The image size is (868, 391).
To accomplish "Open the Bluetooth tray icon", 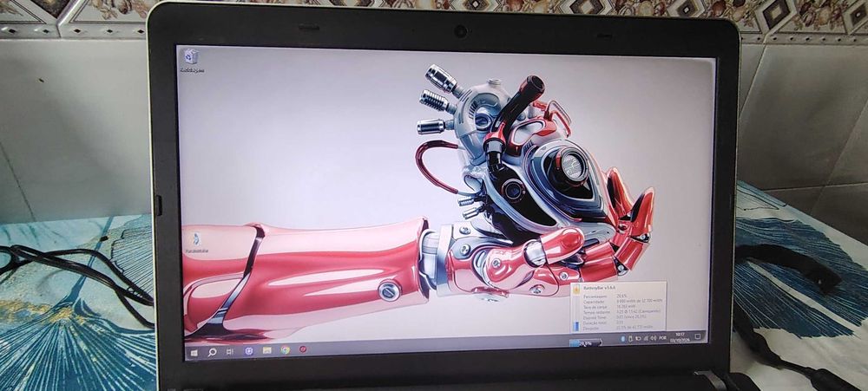I will click(x=622, y=338).
